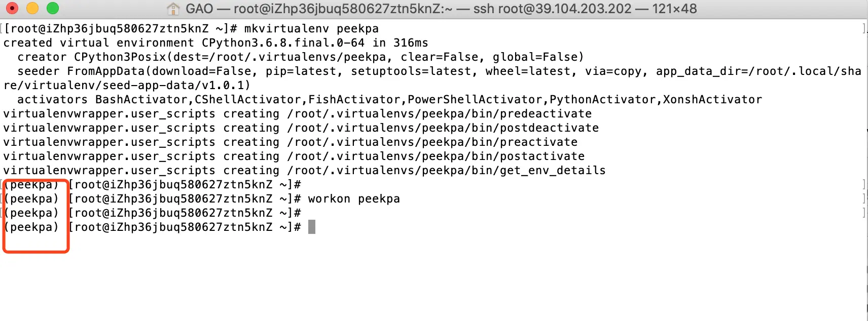This screenshot has width=868, height=321.
Task: Click the home folder icon in the title bar
Action: 173,9
